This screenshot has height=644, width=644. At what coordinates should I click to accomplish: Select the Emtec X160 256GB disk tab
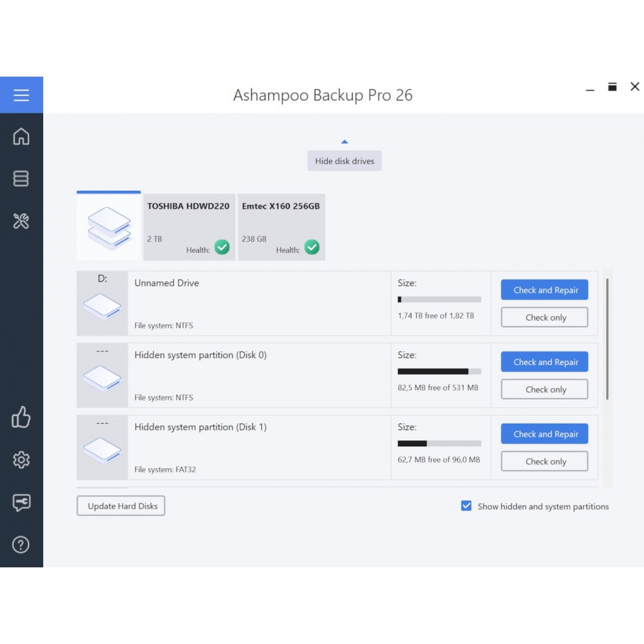[281, 227]
